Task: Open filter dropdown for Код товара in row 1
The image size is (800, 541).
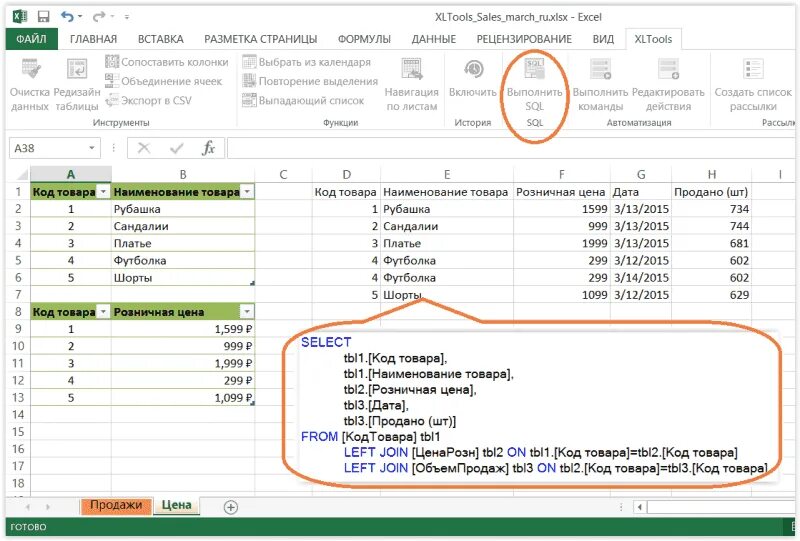Action: (x=103, y=192)
